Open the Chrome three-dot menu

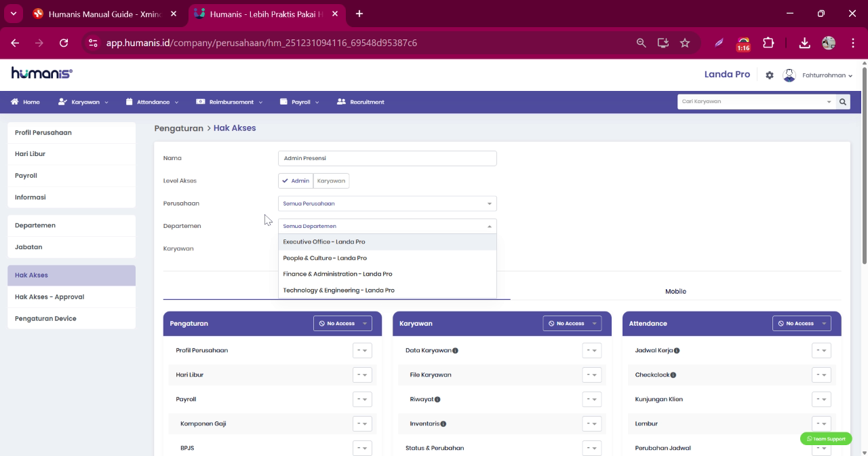pyautogui.click(x=853, y=43)
